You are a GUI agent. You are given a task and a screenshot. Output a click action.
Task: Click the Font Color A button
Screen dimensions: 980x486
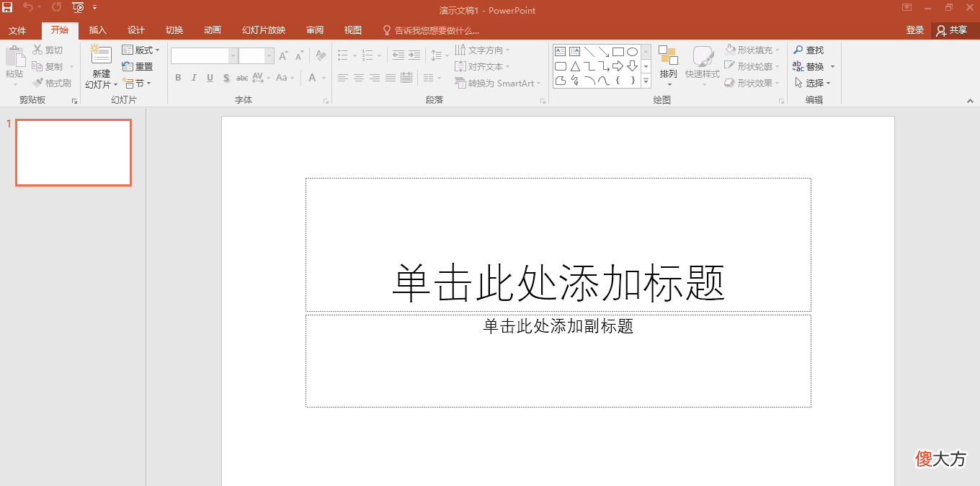pyautogui.click(x=313, y=78)
